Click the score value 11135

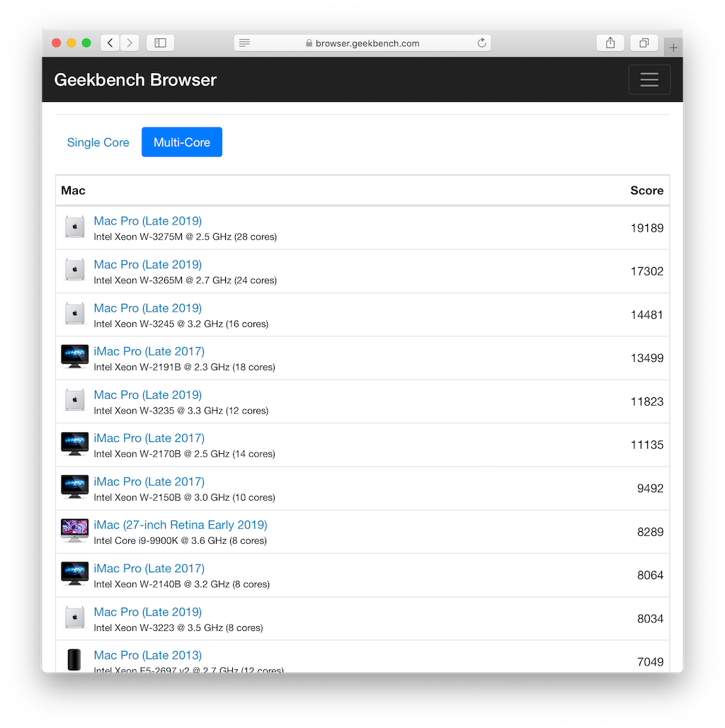tap(647, 445)
